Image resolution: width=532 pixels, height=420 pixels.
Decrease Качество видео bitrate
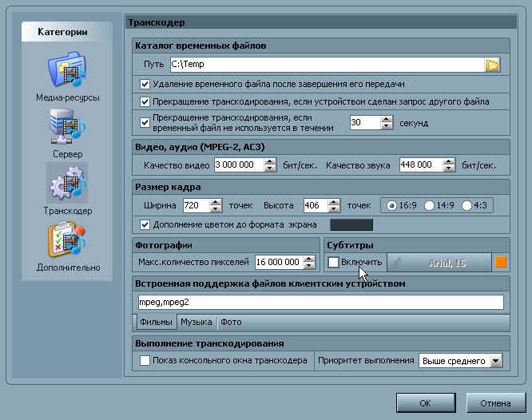(x=270, y=168)
